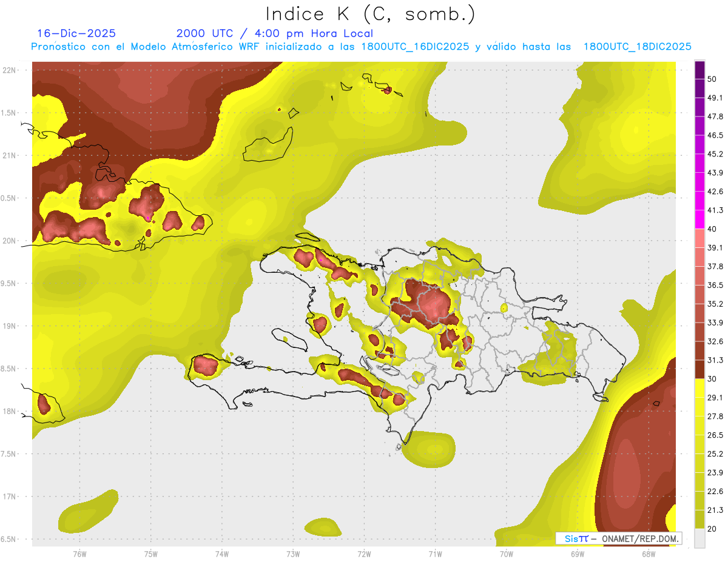Click the '70W' longitude label
728x562 pixels.
tap(506, 554)
